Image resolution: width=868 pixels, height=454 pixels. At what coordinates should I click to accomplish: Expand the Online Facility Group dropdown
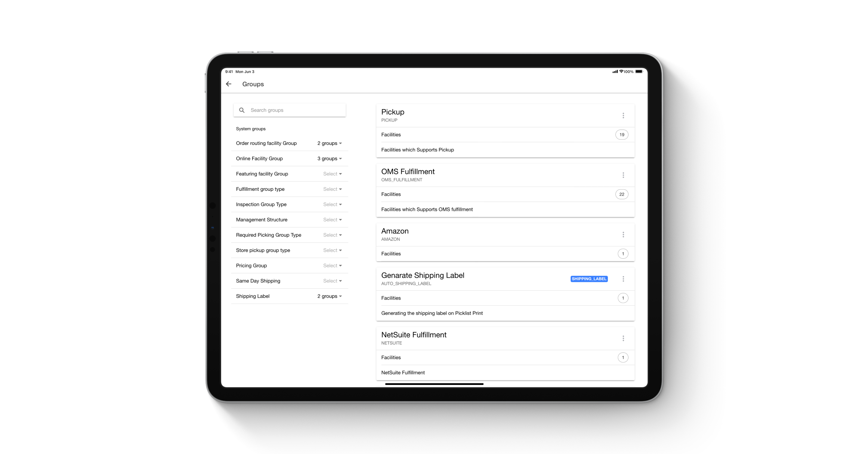coord(331,158)
